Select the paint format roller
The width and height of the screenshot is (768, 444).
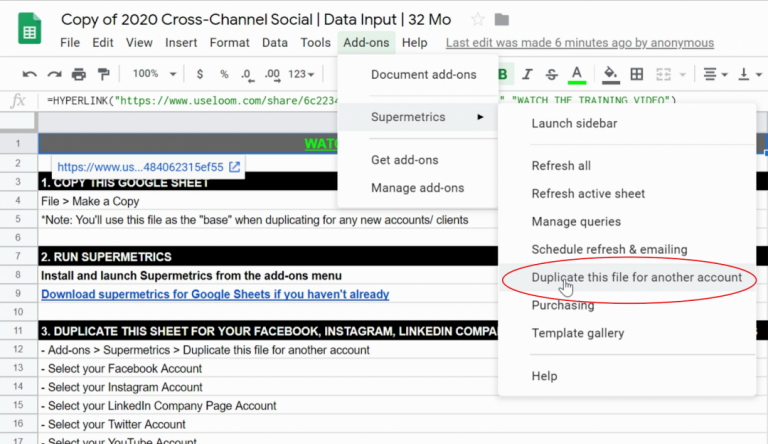click(104, 75)
